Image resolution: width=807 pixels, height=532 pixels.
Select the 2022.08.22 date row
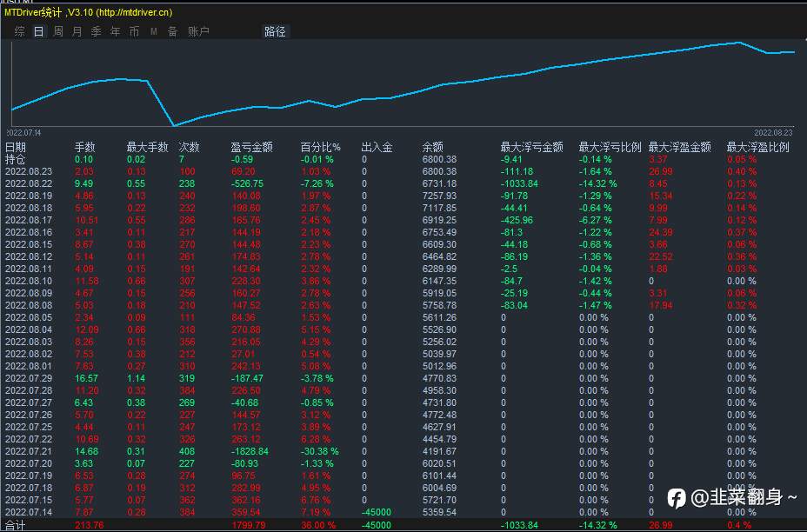[x=29, y=183]
